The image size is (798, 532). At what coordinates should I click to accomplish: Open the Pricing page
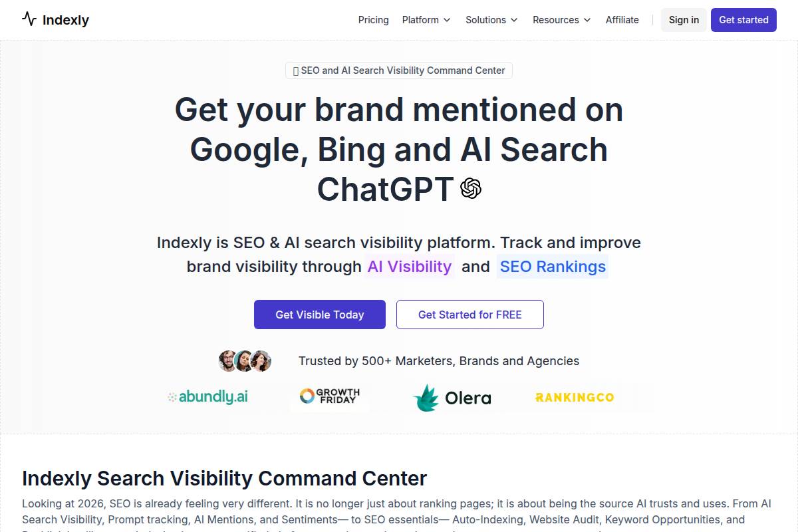tap(373, 20)
